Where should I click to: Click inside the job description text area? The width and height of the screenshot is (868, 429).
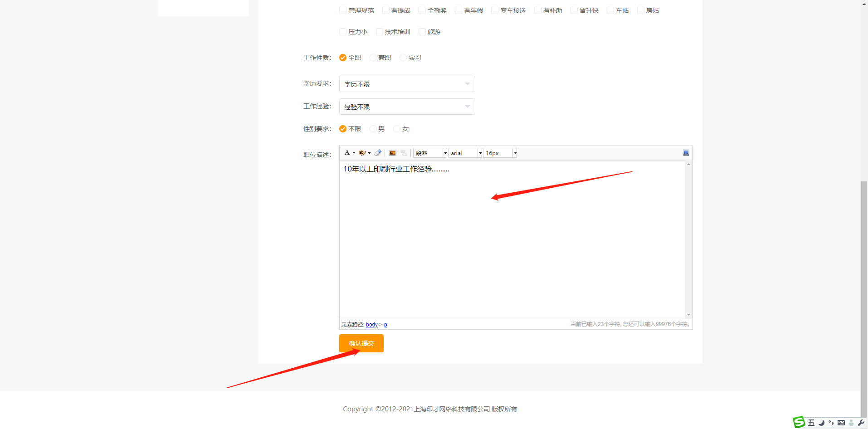point(512,240)
